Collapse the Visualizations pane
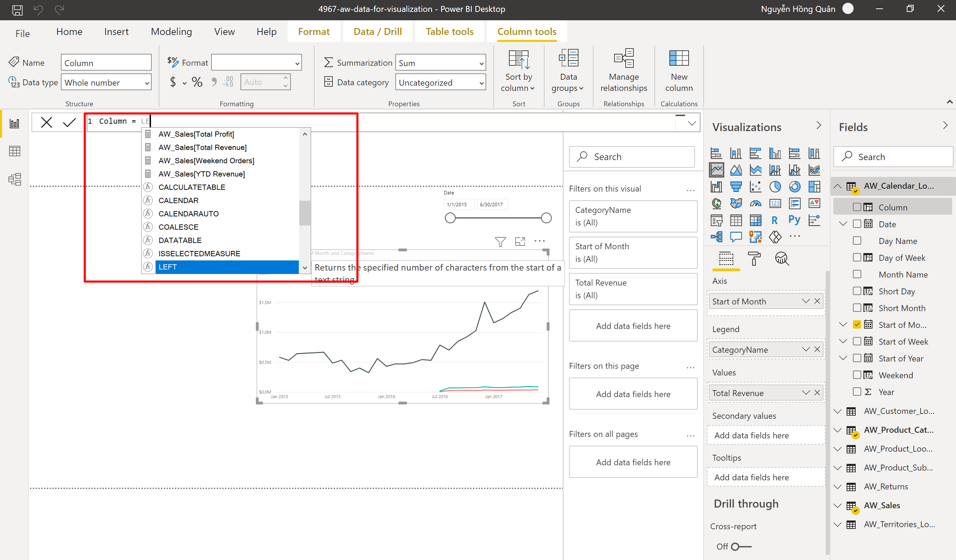Screen dimensions: 956x560 (x=819, y=125)
